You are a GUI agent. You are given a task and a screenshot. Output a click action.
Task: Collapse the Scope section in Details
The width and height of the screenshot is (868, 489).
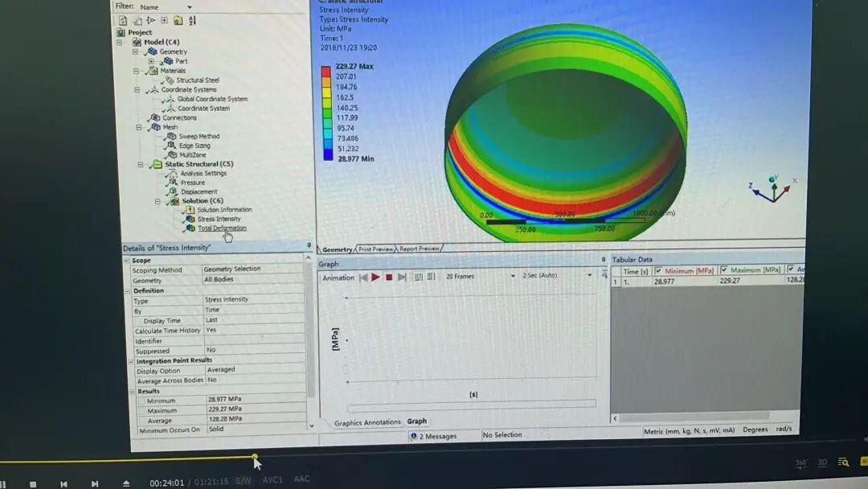click(x=126, y=261)
